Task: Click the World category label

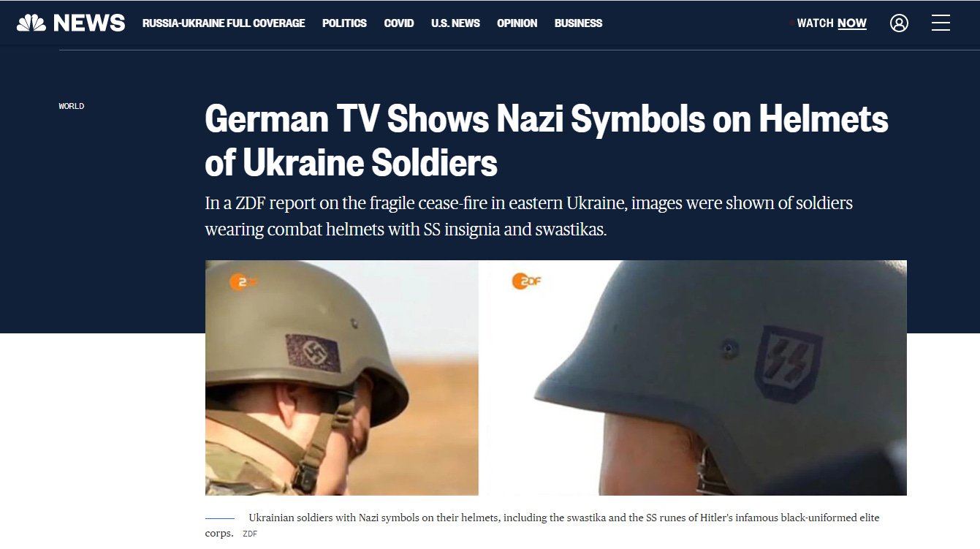Action: tap(72, 107)
